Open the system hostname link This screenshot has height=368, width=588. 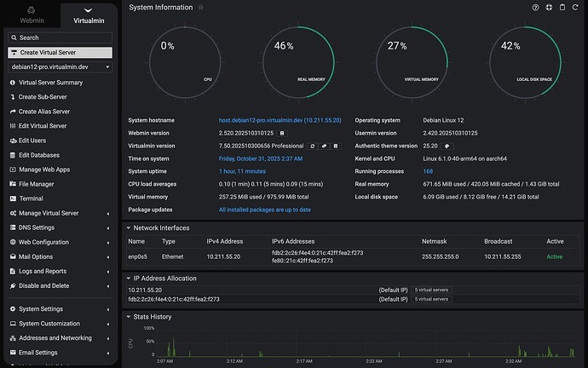tap(280, 121)
